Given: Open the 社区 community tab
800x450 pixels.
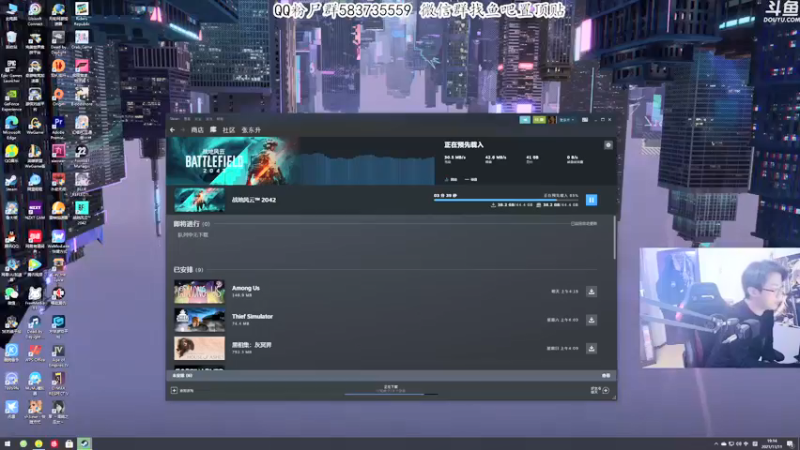Looking at the screenshot, I should pos(229,130).
